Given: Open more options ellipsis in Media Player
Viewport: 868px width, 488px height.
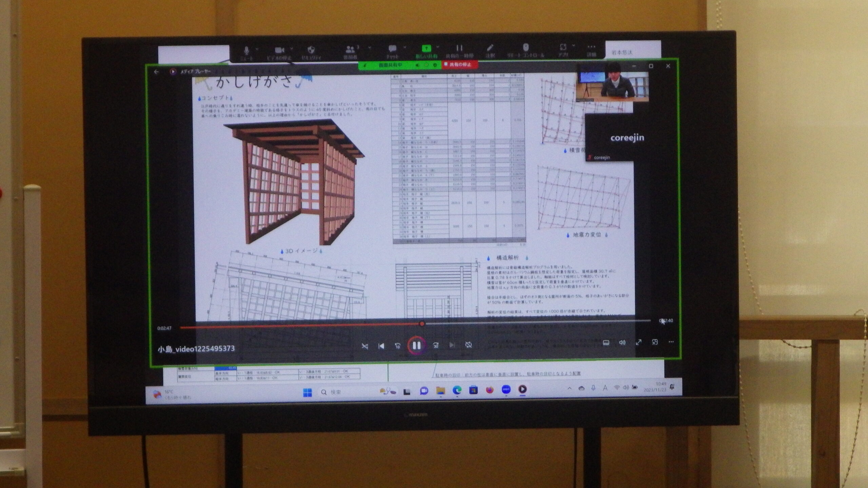Looking at the screenshot, I should tap(671, 342).
